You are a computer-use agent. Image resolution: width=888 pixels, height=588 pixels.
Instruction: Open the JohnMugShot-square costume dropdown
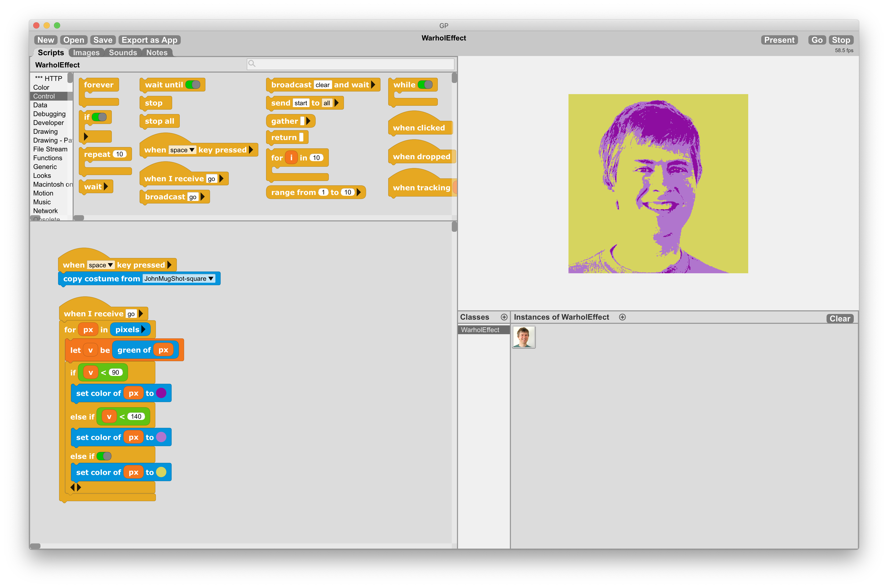(x=179, y=279)
